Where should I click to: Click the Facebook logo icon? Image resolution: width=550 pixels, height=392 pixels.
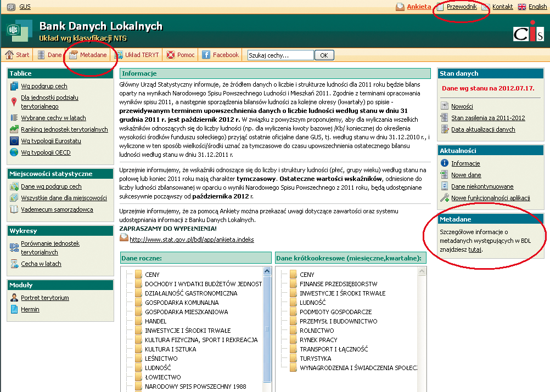206,55
